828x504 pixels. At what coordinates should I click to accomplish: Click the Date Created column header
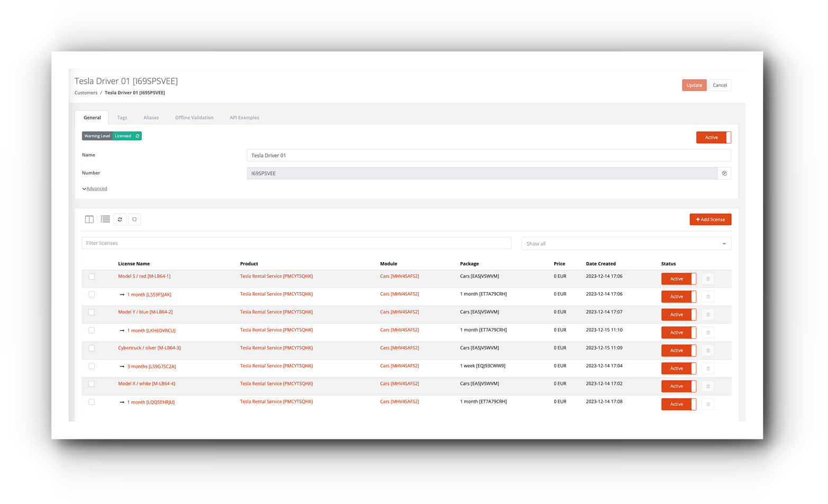[x=601, y=264]
